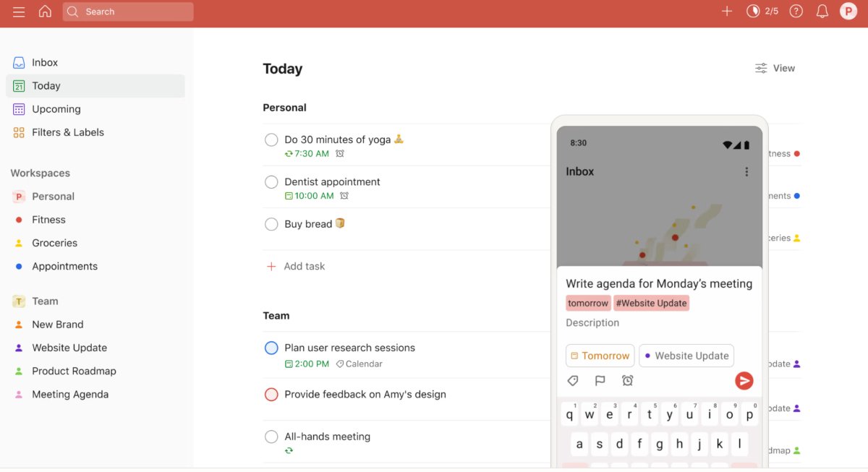The height and width of the screenshot is (472, 868).
Task: Open Upcoming in the sidebar
Action: 95,109
